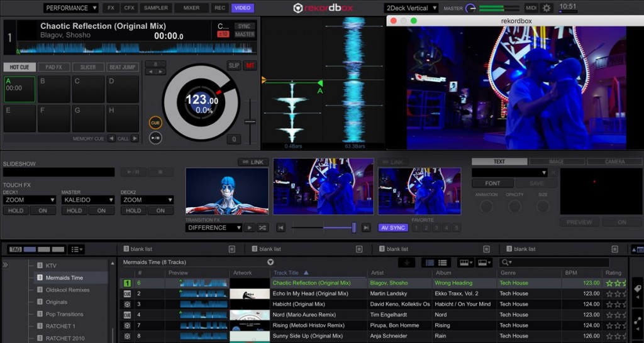Image resolution: width=644 pixels, height=343 pixels.
Task: Switch to the BEAT JUMP tab
Action: (x=123, y=67)
